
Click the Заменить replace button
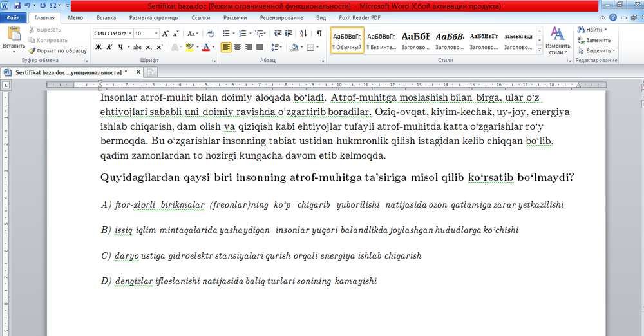594,40
